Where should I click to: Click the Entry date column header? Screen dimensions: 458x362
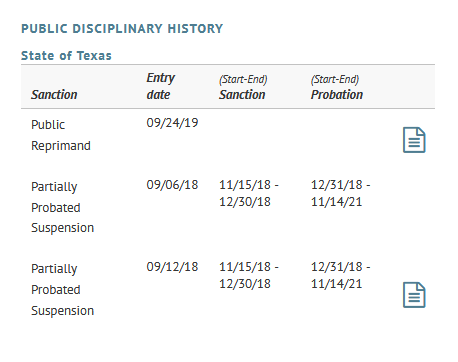point(161,86)
